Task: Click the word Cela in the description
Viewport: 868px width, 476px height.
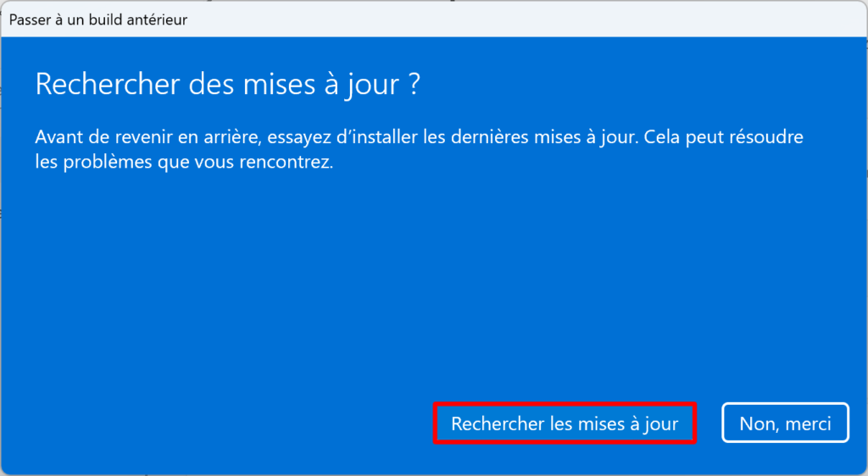Action: [662, 136]
